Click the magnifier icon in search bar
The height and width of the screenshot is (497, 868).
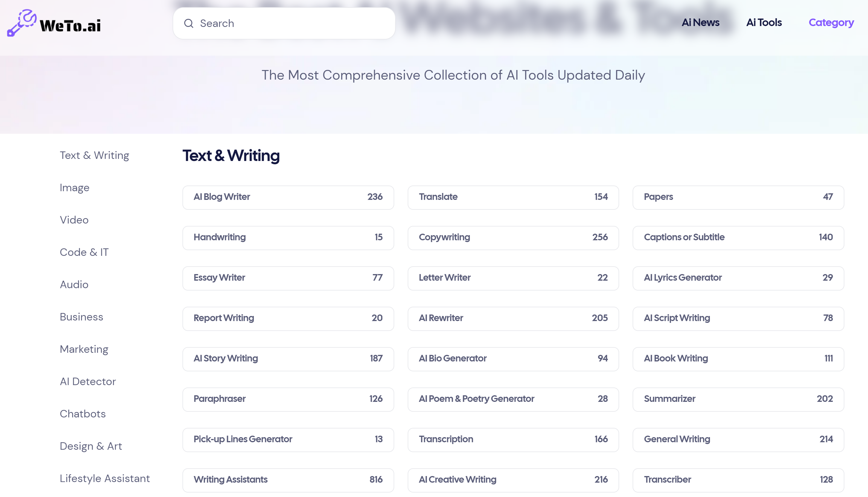[x=189, y=23]
